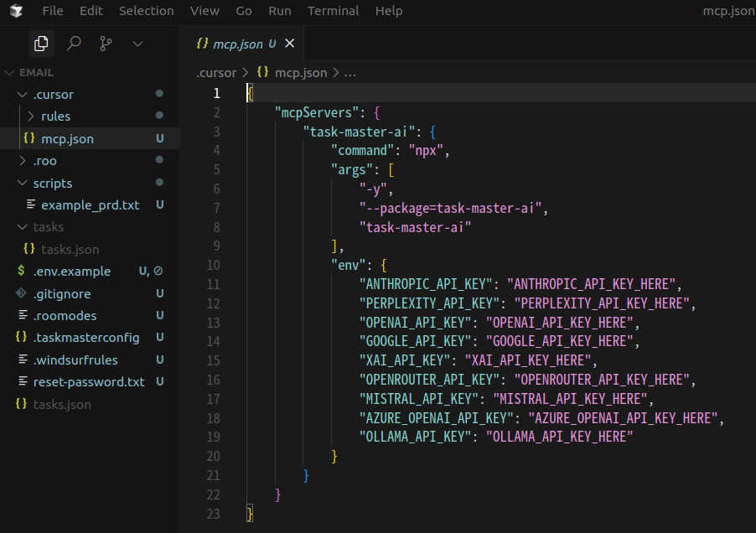756x533 pixels.
Task: Open the Search view icon
Action: click(x=74, y=44)
